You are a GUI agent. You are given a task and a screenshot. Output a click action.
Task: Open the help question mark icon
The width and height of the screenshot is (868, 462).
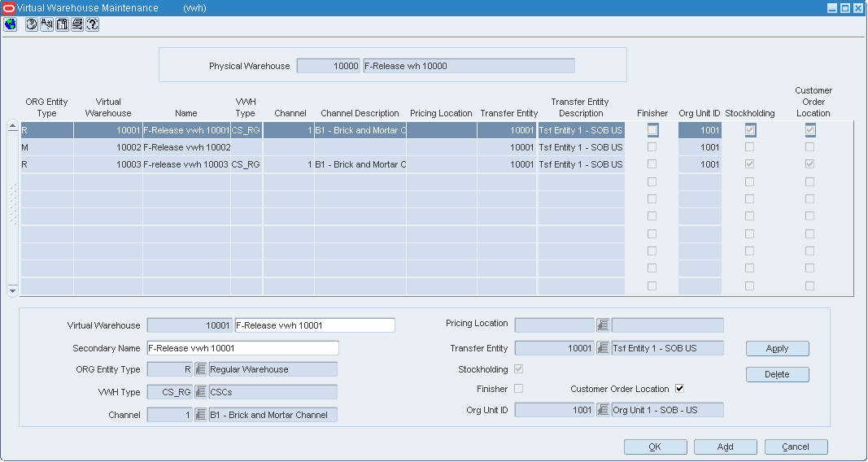(93, 24)
